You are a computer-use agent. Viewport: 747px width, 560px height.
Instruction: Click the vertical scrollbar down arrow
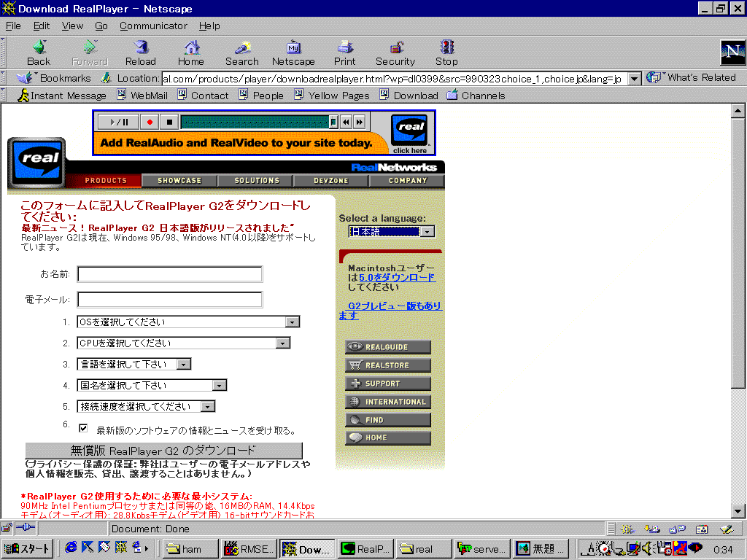pos(738,511)
